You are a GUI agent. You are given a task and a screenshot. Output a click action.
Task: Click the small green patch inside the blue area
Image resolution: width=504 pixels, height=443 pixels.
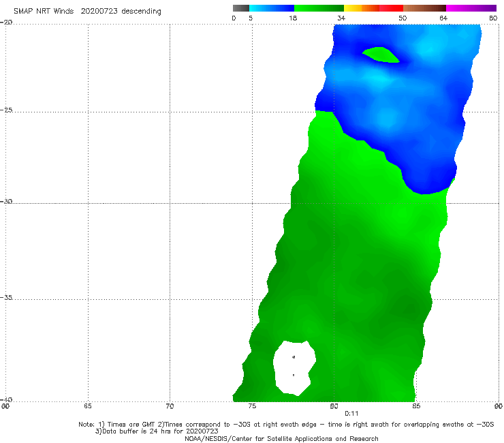click(381, 55)
